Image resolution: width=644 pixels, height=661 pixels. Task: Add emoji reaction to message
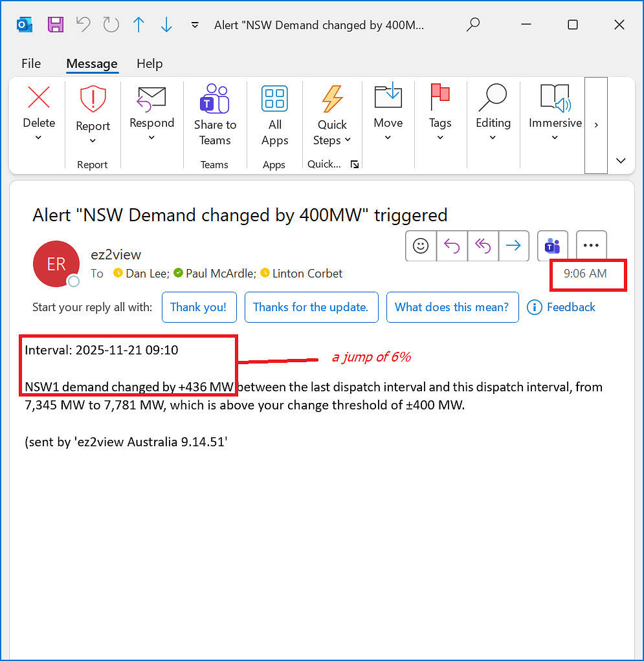(x=421, y=246)
